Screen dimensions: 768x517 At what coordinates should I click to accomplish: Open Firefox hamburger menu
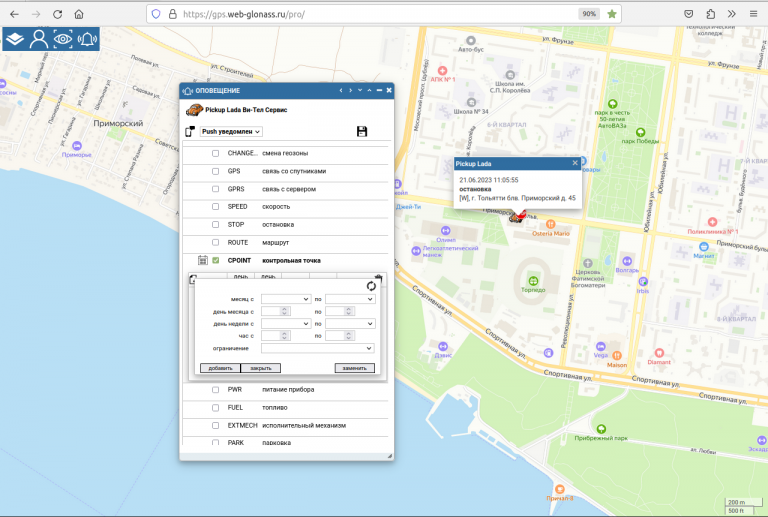(x=753, y=14)
